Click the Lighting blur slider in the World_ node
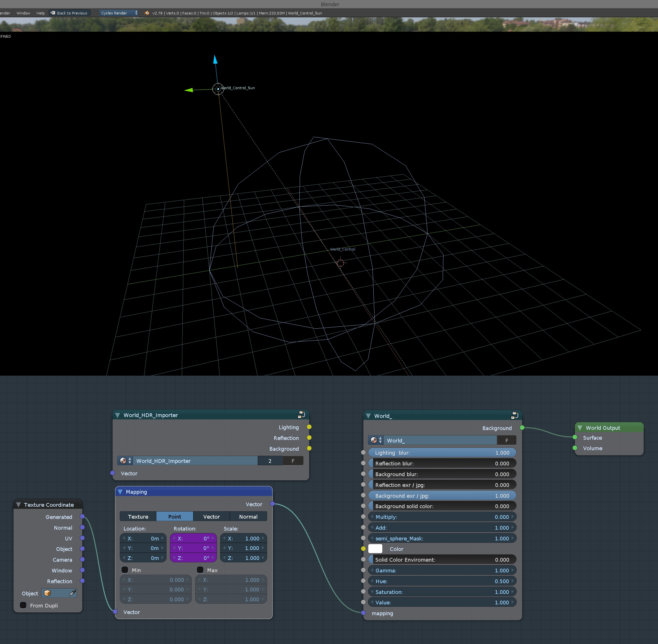 click(x=442, y=453)
